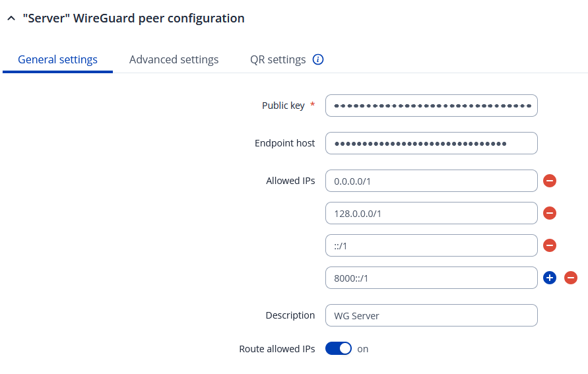Add a new Allowed IPs row
The width and height of the screenshot is (588, 374).
(550, 278)
